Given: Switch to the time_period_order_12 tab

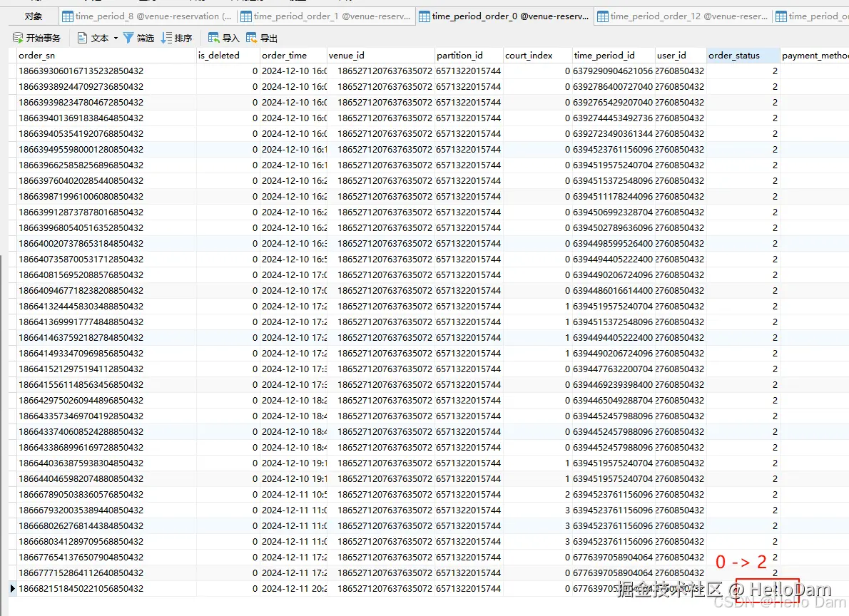Looking at the screenshot, I should 683,16.
